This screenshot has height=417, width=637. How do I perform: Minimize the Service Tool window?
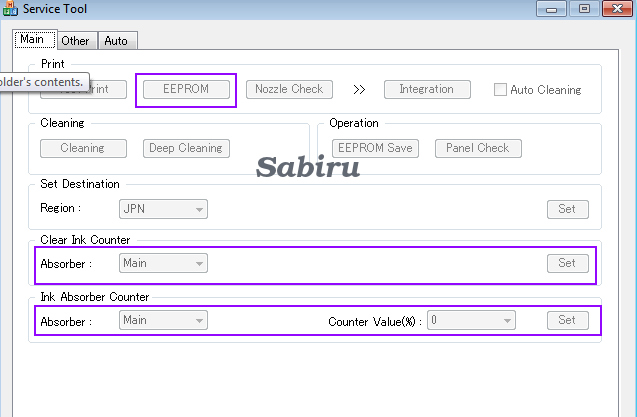(x=551, y=9)
